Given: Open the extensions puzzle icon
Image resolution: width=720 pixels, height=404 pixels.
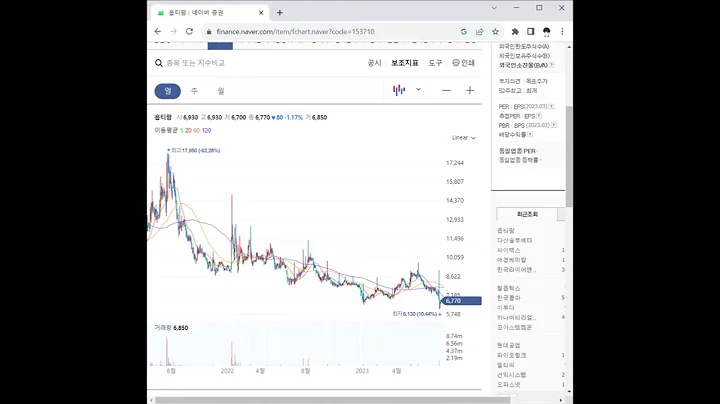Looking at the screenshot, I should click(515, 32).
